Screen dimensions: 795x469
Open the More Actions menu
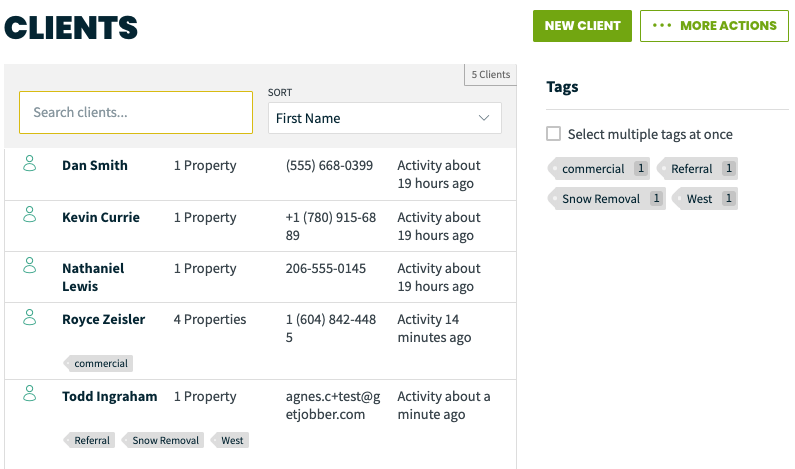714,26
